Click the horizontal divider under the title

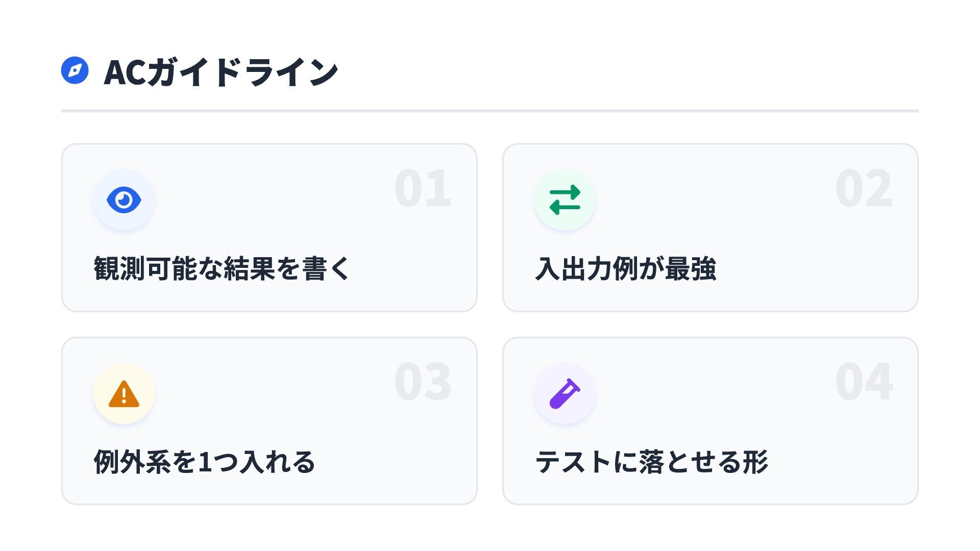pyautogui.click(x=490, y=111)
